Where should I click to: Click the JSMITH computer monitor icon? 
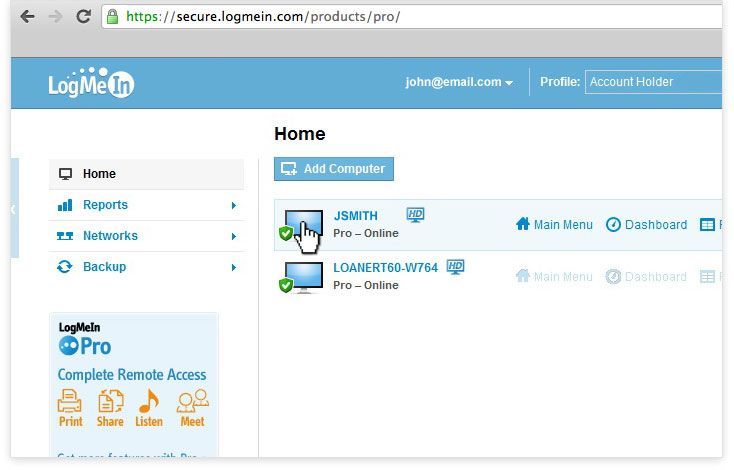[x=304, y=224]
